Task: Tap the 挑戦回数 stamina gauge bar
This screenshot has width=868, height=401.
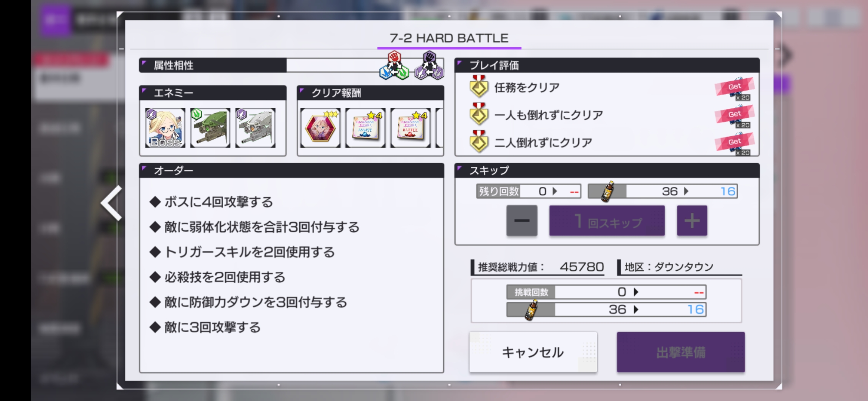Action: click(x=606, y=310)
